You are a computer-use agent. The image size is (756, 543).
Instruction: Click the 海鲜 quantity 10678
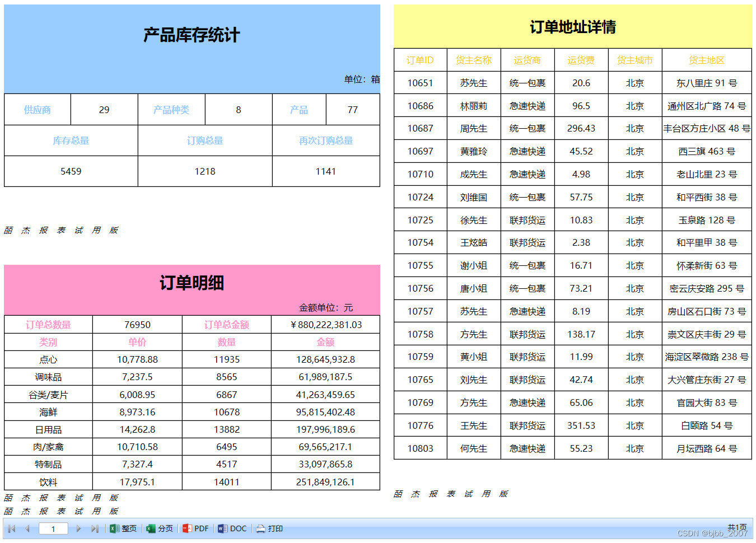(x=227, y=412)
